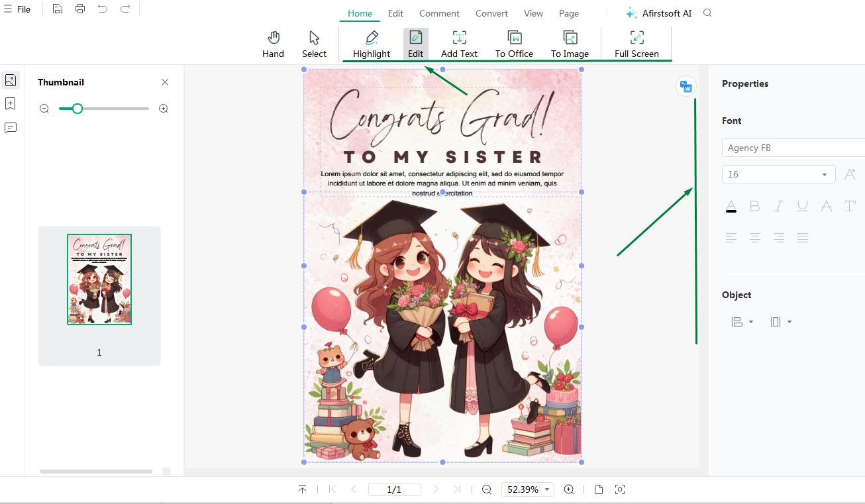Click the thumbnail size slider handle

pos(77,109)
